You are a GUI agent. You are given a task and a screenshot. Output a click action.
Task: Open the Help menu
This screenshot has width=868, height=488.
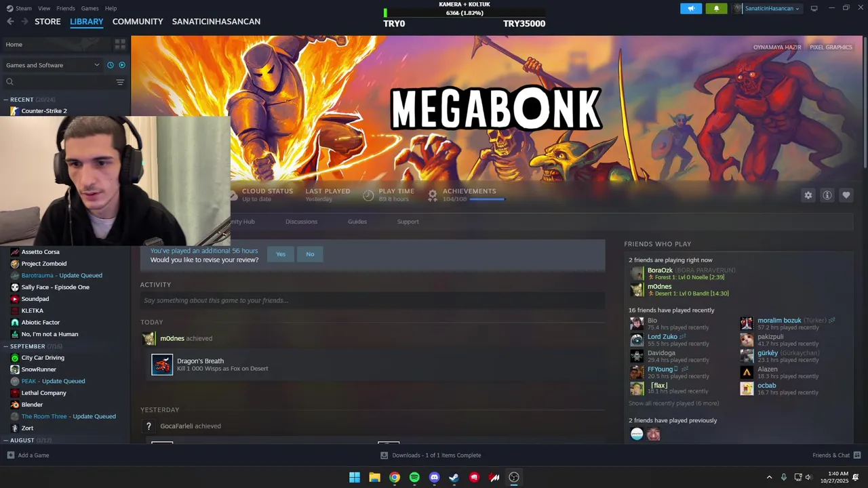[x=111, y=8]
